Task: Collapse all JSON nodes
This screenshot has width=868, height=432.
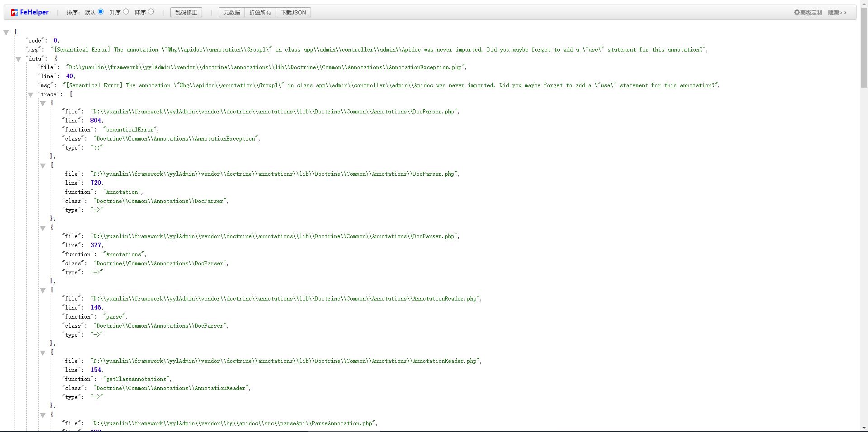Action: point(260,13)
